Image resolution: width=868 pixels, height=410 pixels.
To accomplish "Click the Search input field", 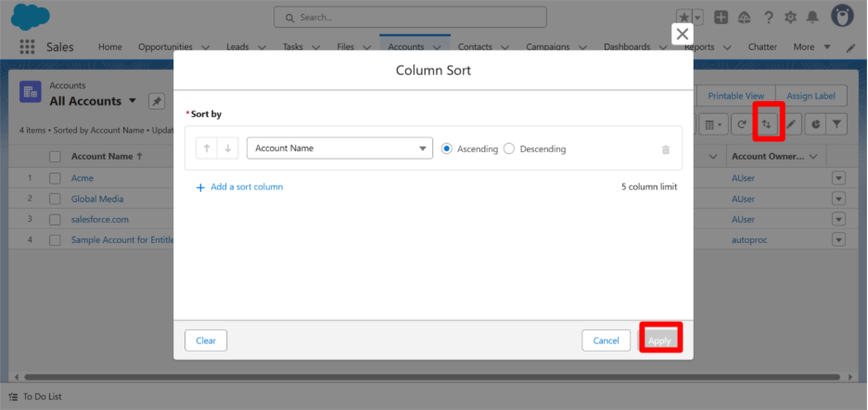I will click(410, 18).
